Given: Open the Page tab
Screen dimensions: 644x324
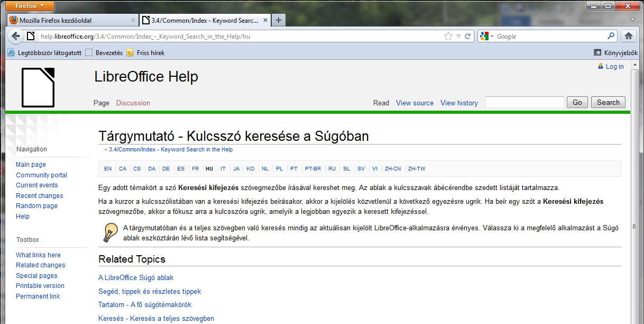Looking at the screenshot, I should [x=102, y=103].
